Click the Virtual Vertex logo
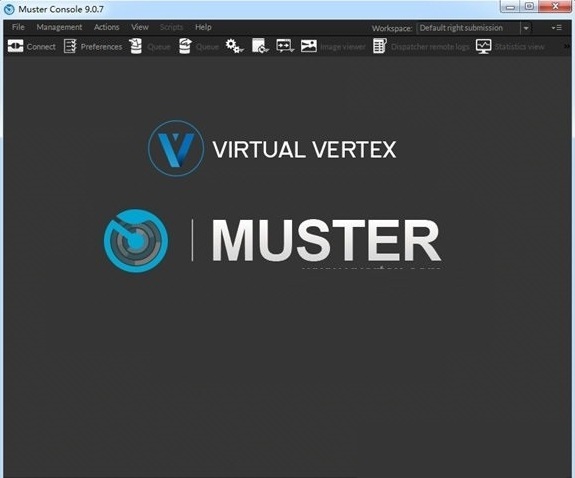 (272, 149)
